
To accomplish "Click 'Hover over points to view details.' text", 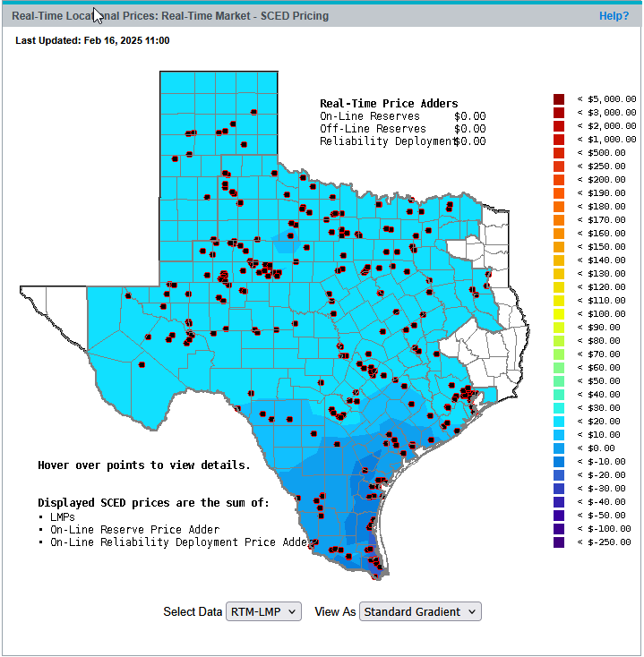I will click(144, 465).
